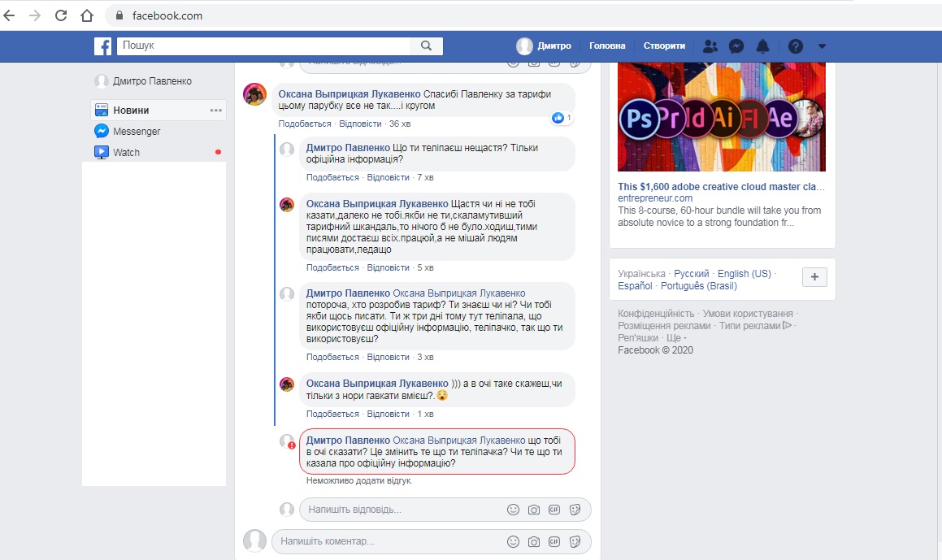942x560 pixels.
Task: Click the search magnifier button
Action: coord(427,46)
